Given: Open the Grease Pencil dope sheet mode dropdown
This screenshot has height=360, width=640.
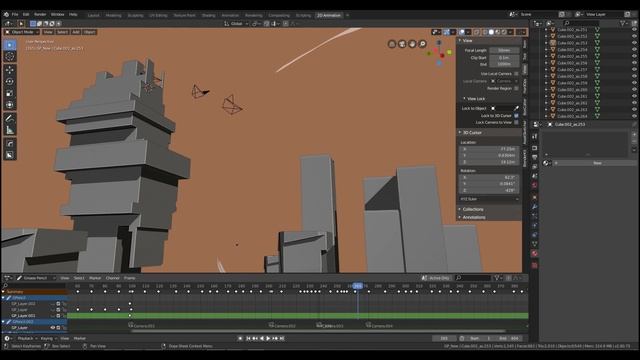Looking at the screenshot, I should 36,278.
